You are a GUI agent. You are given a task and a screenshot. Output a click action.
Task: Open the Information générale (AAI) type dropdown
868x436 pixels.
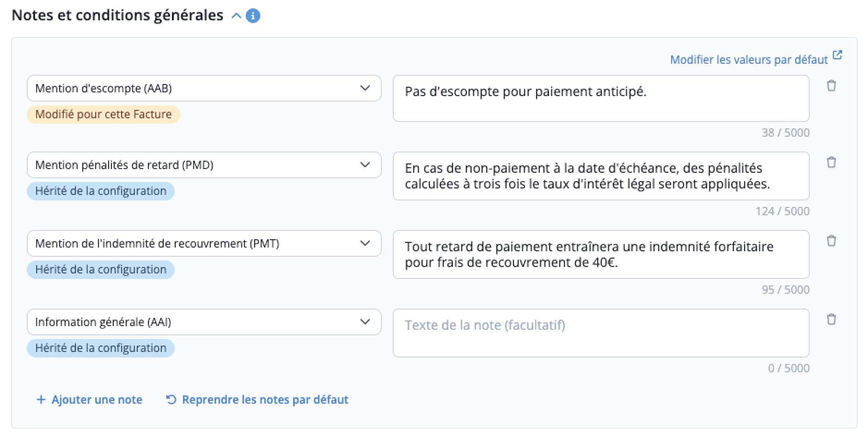(x=204, y=322)
